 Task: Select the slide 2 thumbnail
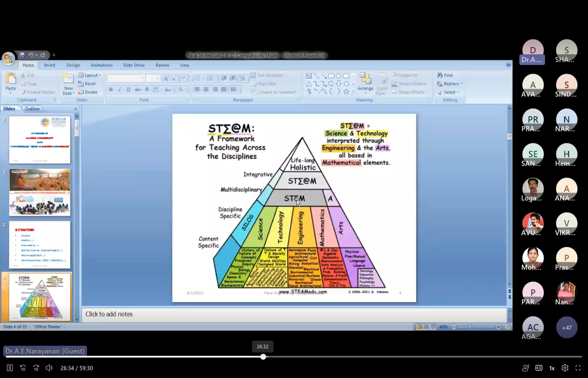40,192
